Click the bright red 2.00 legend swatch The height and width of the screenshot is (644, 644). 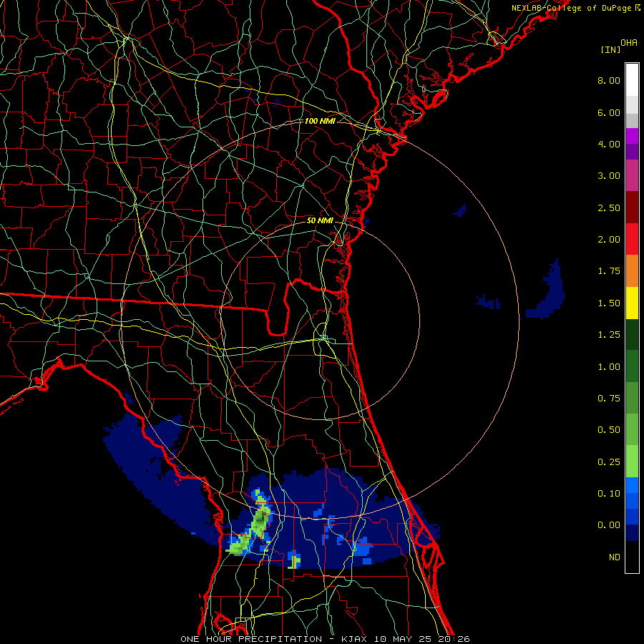click(x=632, y=239)
